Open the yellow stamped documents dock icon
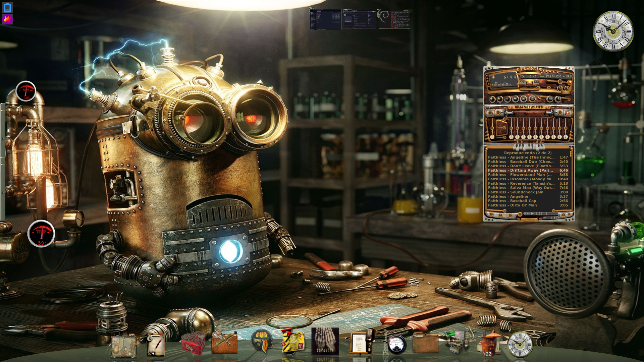644x362 pixels. pyautogui.click(x=293, y=341)
